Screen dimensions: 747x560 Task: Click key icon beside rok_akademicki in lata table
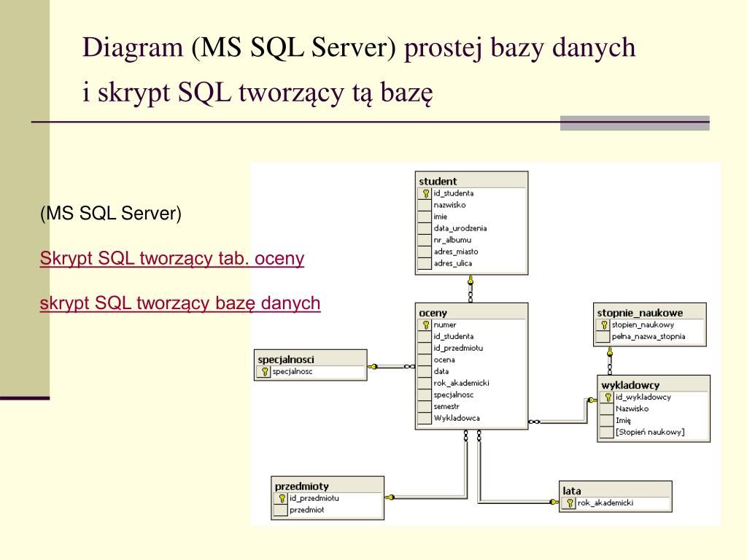tap(570, 503)
